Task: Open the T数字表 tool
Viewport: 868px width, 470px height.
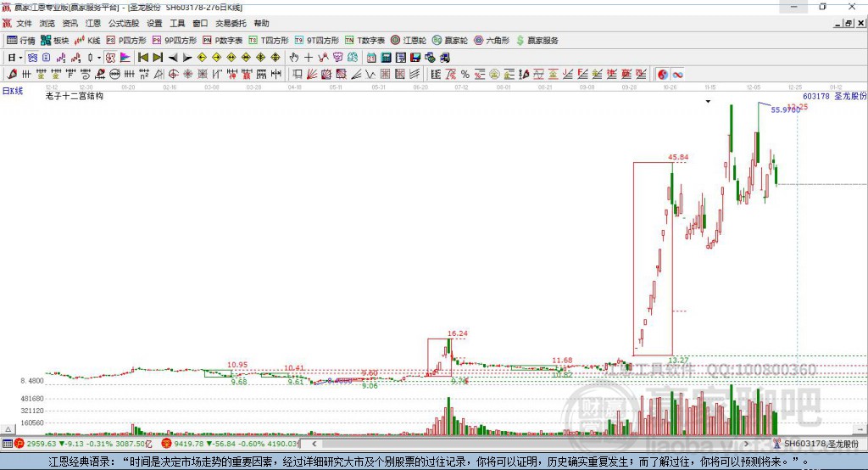Action: click(x=364, y=41)
